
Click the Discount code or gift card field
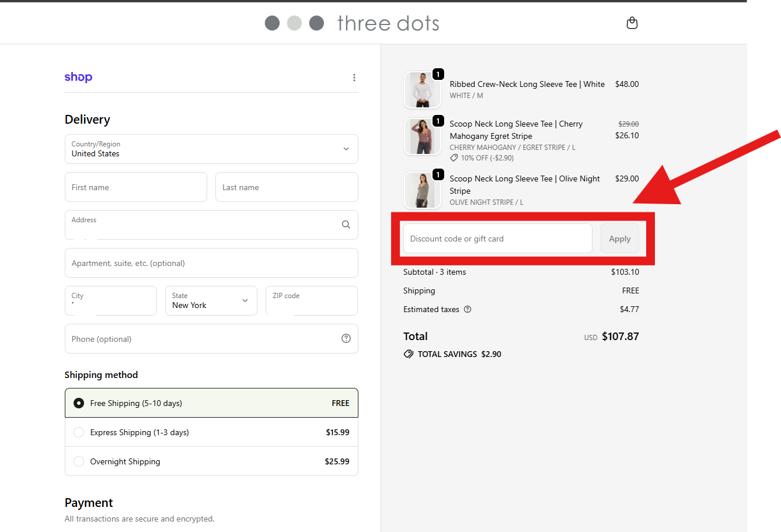(x=497, y=239)
